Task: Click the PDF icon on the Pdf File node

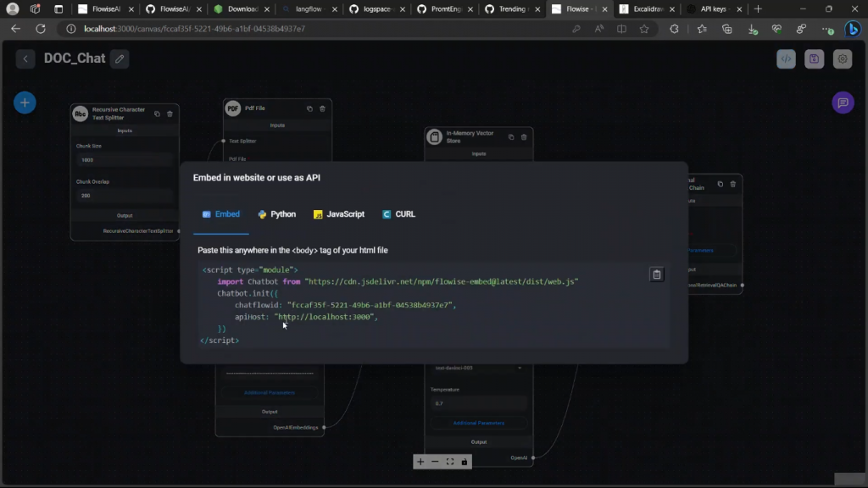Action: click(x=233, y=108)
